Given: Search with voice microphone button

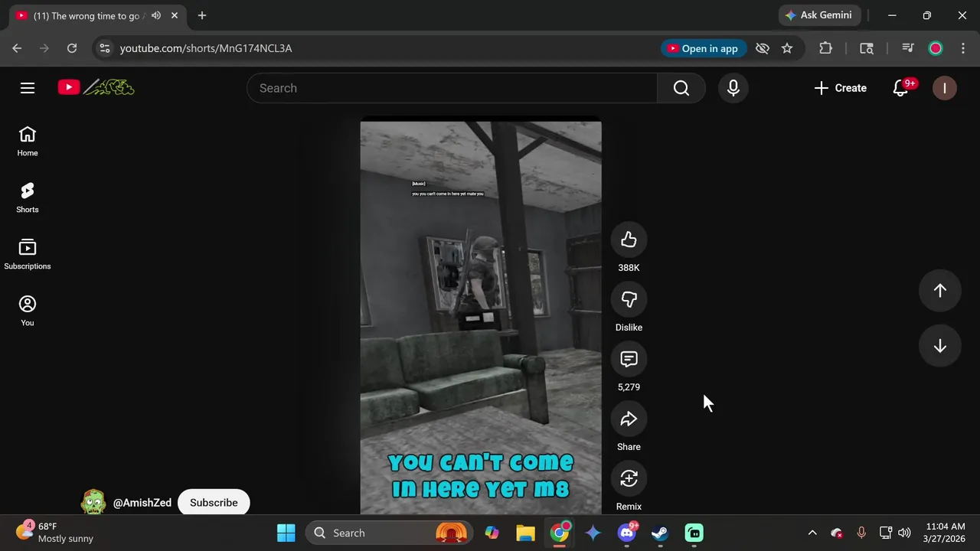Looking at the screenshot, I should pos(733,88).
